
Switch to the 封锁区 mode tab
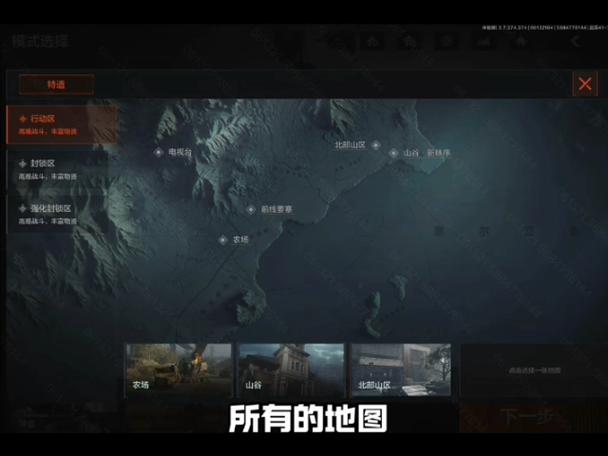[58, 169]
